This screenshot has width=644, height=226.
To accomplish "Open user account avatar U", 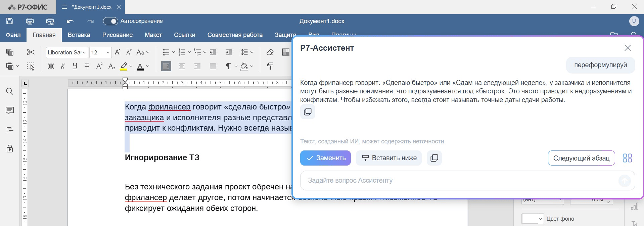I will 634,21.
